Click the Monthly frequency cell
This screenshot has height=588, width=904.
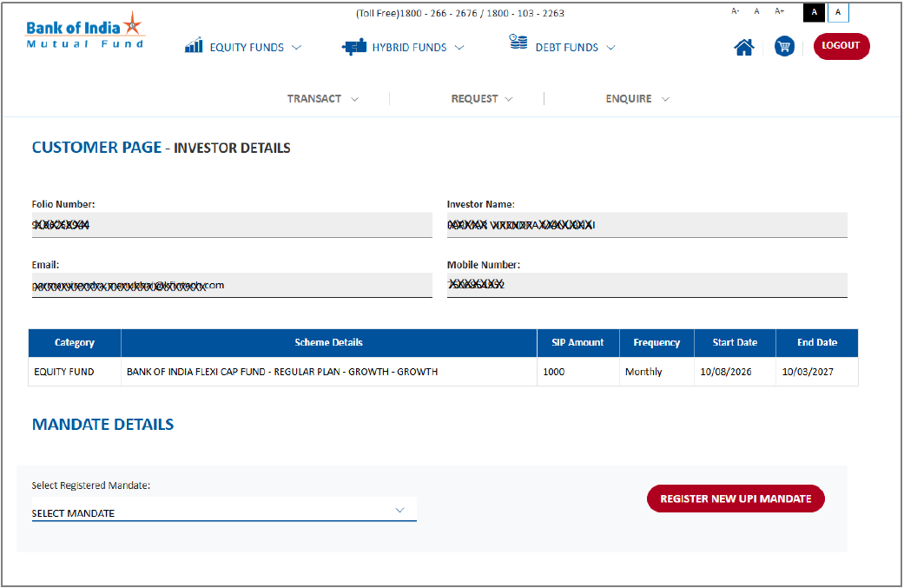(657, 372)
